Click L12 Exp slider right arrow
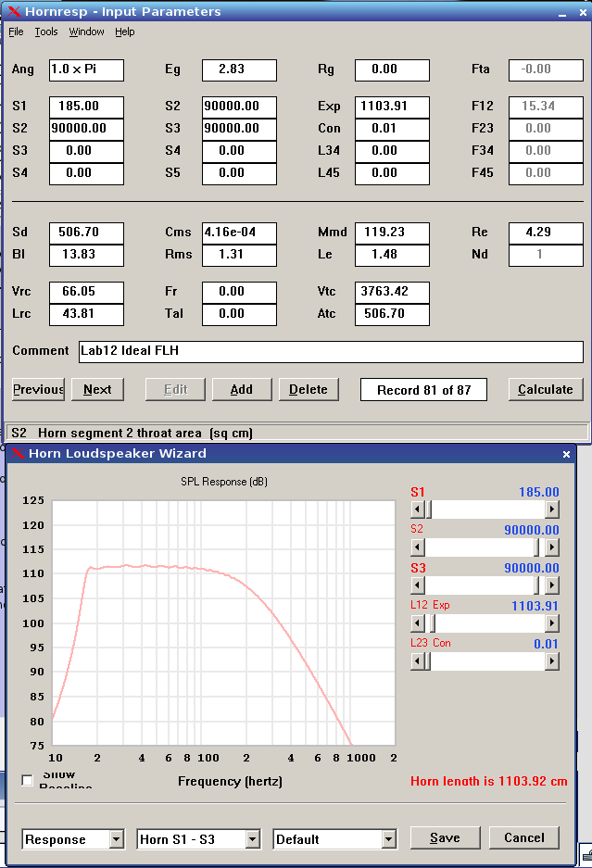This screenshot has width=592, height=868. (x=551, y=623)
